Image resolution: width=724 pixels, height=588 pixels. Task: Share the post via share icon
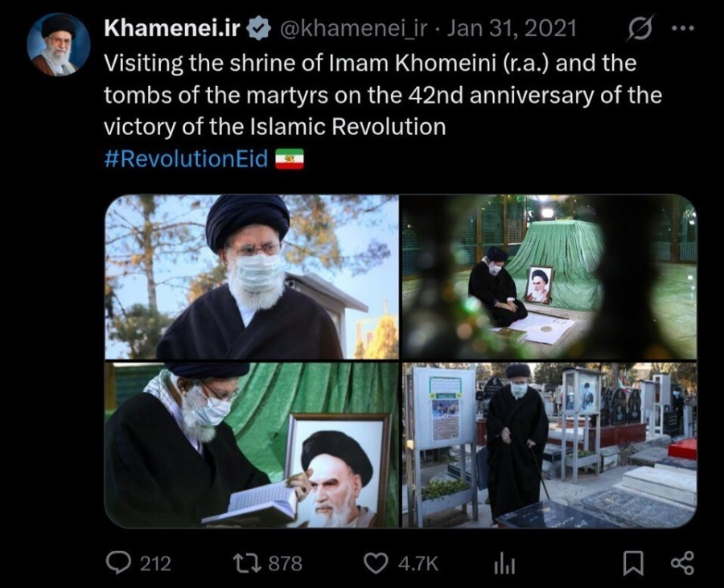[x=682, y=563]
